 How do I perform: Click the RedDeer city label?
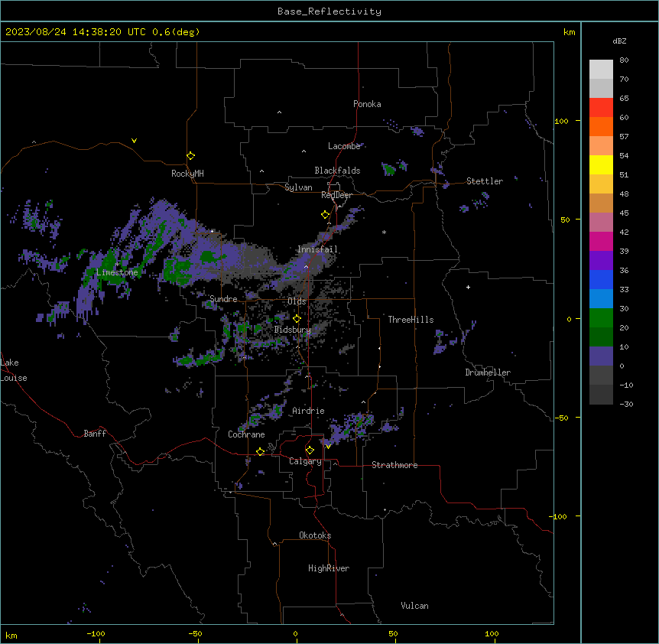click(x=336, y=195)
